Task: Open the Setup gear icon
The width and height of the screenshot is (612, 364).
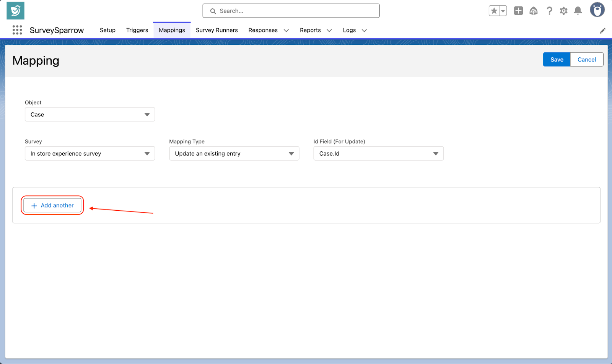Action: [x=563, y=11]
